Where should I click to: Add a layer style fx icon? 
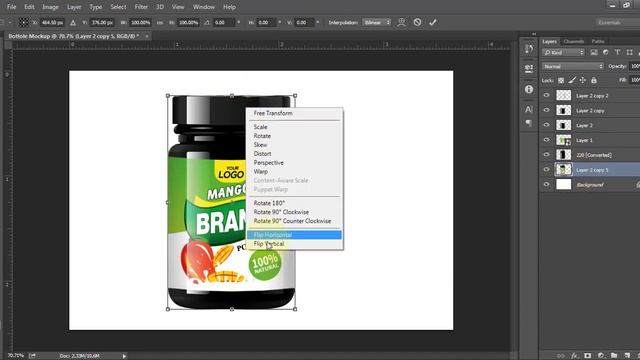(x=575, y=356)
